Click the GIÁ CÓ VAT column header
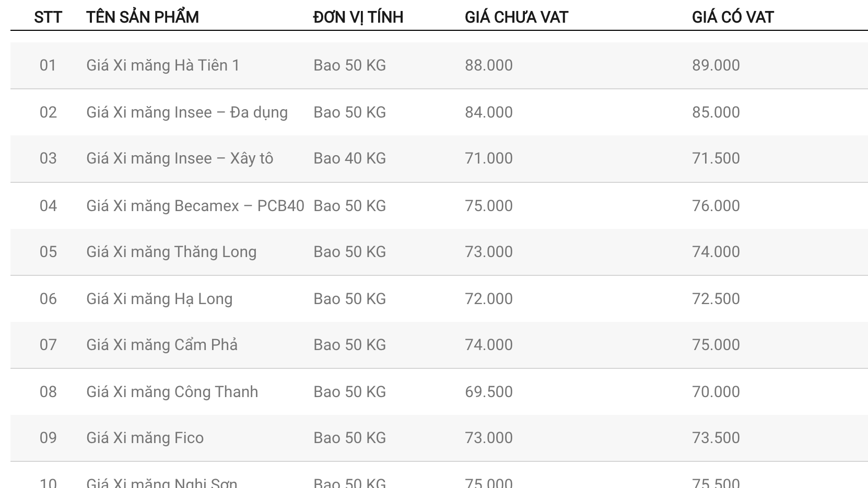Image resolution: width=868 pixels, height=488 pixels. pos(733,17)
